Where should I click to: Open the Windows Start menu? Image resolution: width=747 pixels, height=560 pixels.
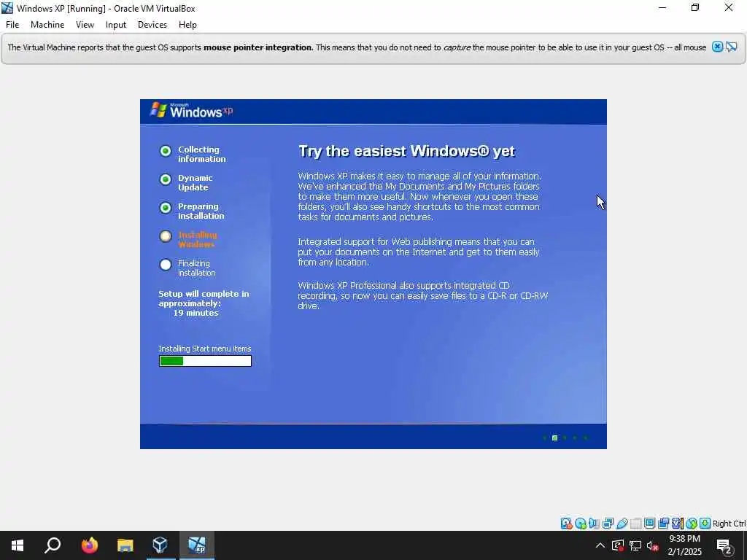(18, 545)
